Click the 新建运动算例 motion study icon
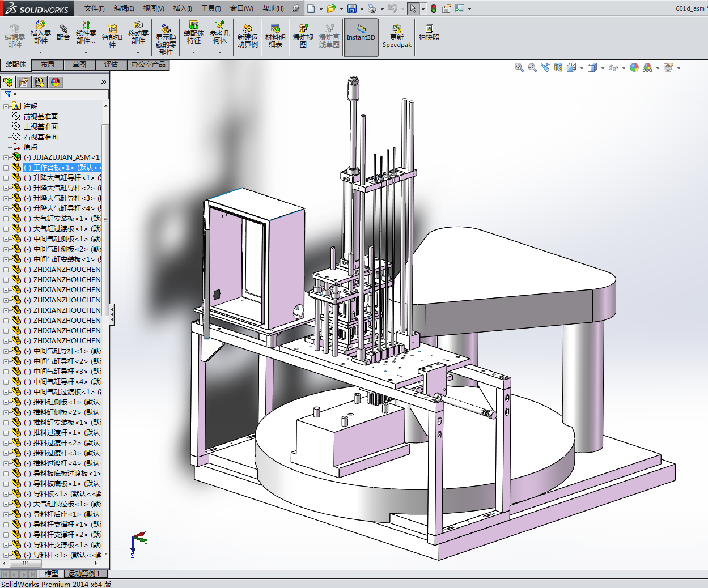Screen dimensions: 708x588 click(247, 36)
